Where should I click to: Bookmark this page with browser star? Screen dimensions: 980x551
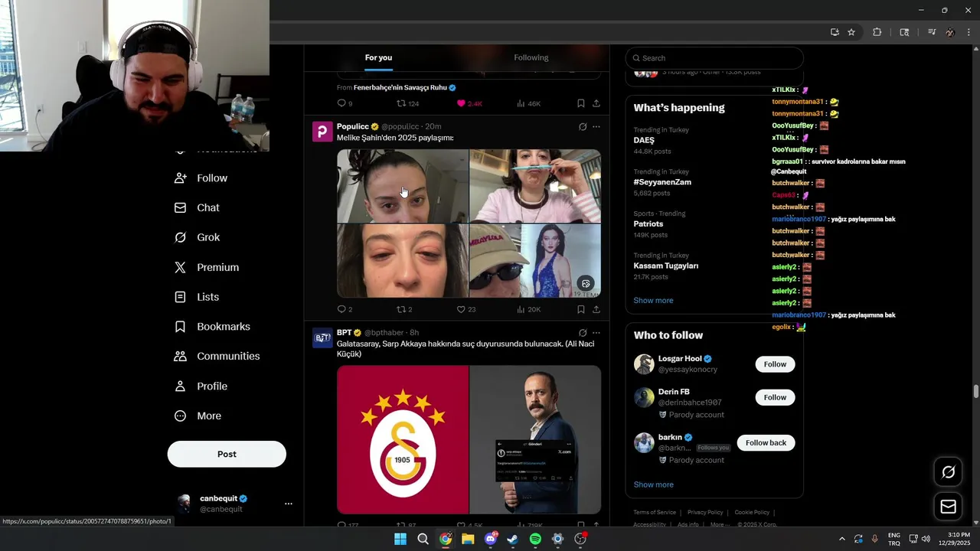coord(851,32)
